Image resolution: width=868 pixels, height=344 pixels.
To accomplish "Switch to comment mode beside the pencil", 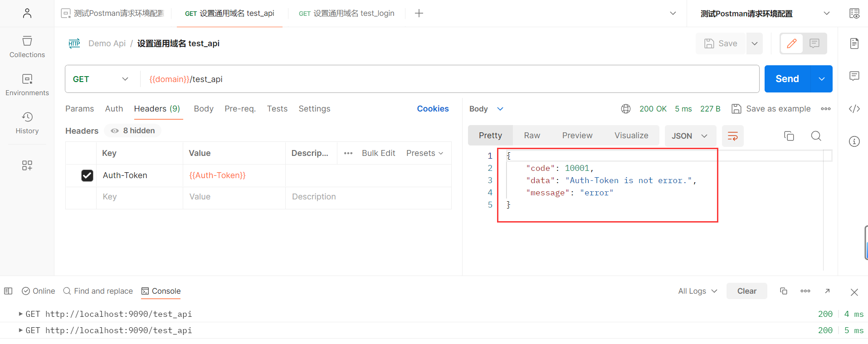I will [814, 44].
